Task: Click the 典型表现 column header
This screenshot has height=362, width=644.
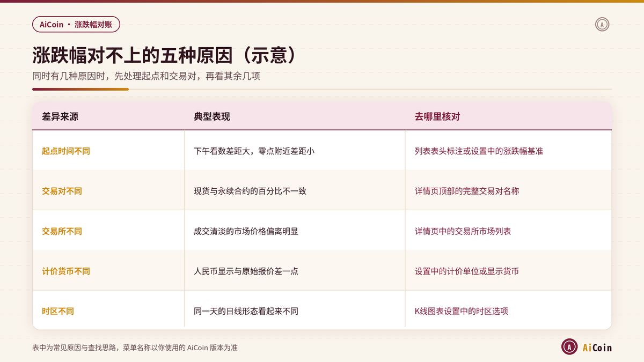Action: [x=212, y=116]
